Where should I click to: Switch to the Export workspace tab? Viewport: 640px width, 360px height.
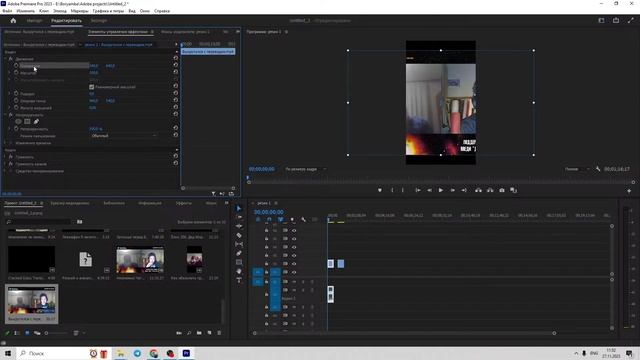click(99, 20)
